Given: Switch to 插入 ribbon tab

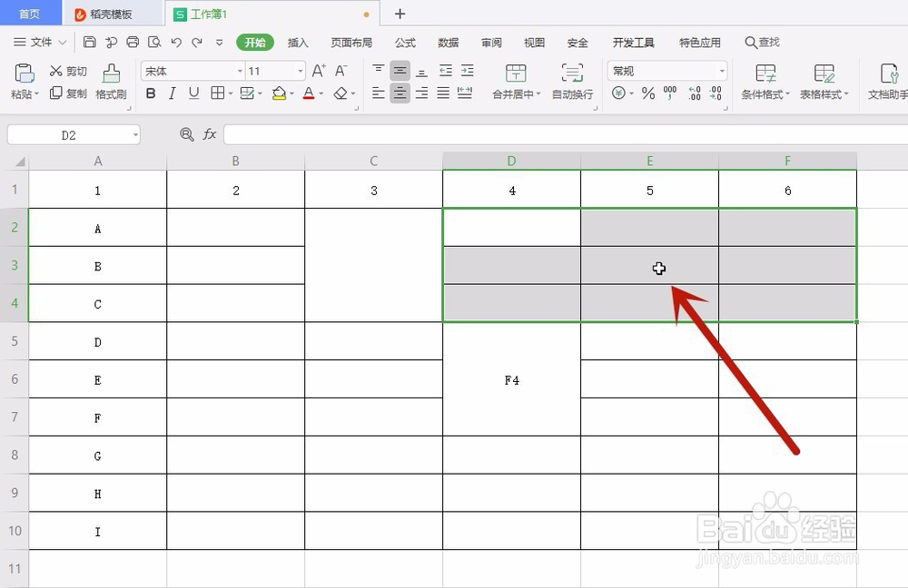Looking at the screenshot, I should pyautogui.click(x=298, y=43).
